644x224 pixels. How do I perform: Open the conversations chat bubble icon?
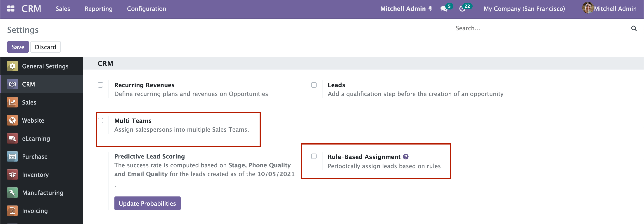(x=444, y=9)
